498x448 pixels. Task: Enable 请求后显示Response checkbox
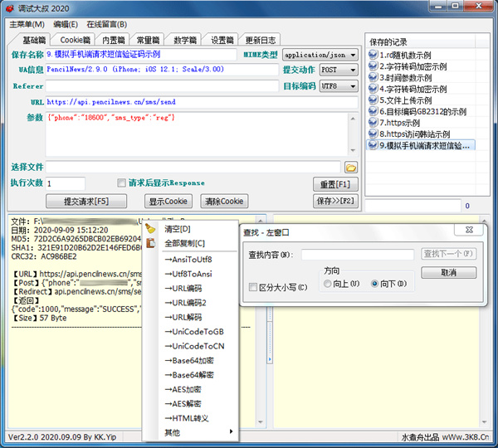pos(122,183)
